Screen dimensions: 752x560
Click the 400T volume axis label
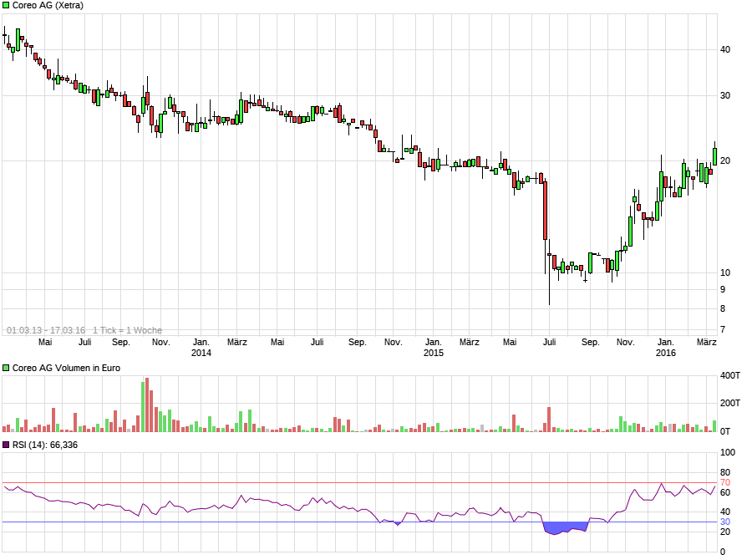pos(730,376)
